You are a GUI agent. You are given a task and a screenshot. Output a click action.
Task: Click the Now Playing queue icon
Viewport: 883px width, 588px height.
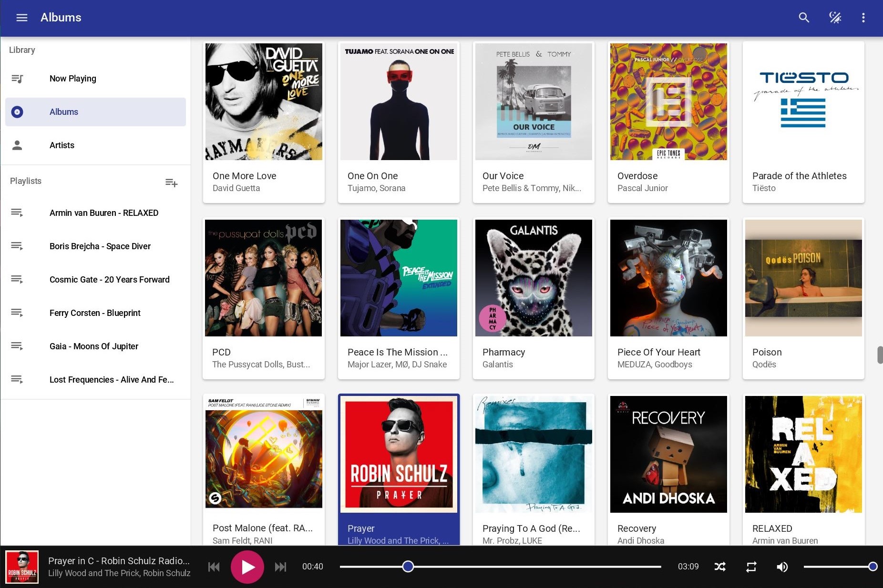tap(17, 79)
